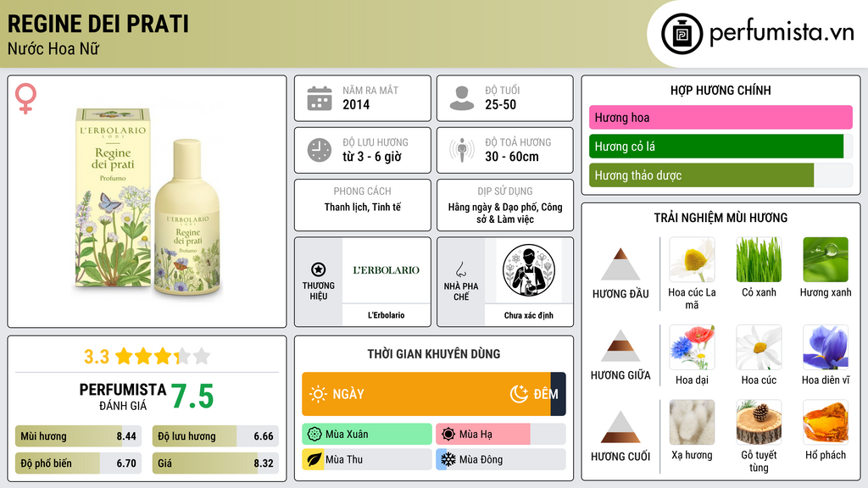This screenshot has width=868, height=488.
Task: Click the sun icon beside Ngày
Action: pyautogui.click(x=318, y=394)
